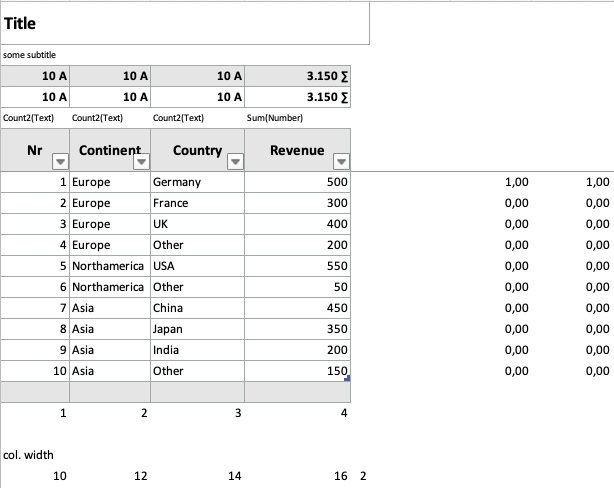Screen dimensions: 614x488
Task: Select Other cell in row 4
Action: point(197,245)
